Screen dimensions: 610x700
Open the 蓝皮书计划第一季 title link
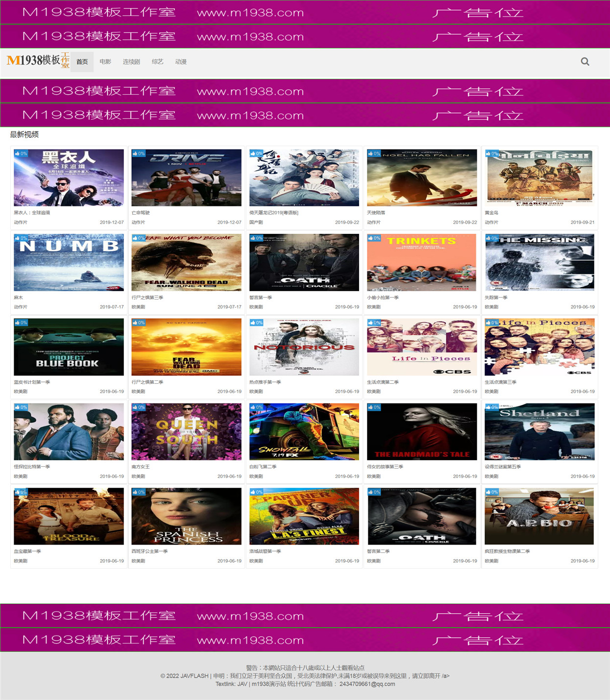[x=32, y=382]
